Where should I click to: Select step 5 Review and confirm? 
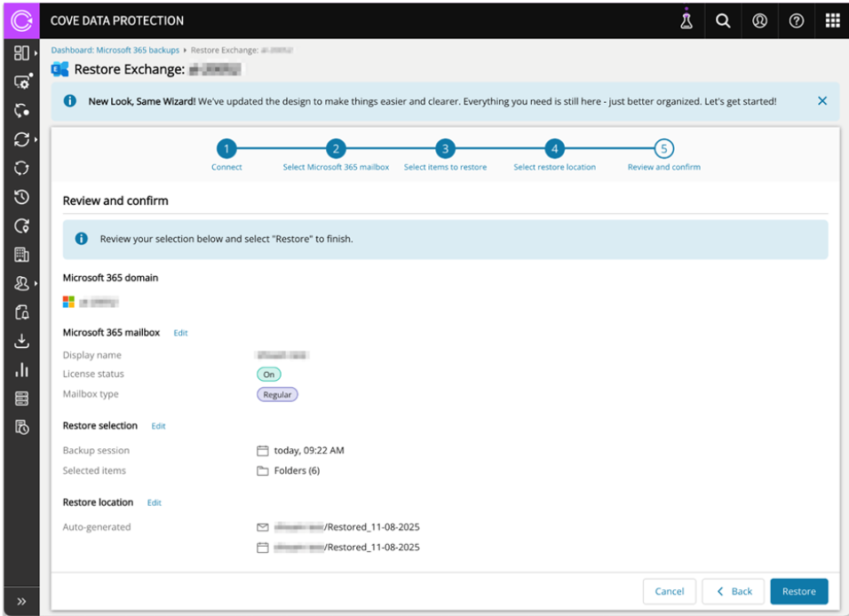click(663, 149)
